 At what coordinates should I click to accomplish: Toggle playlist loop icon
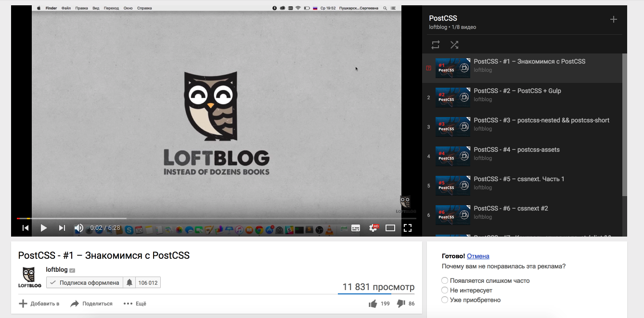[x=436, y=45]
